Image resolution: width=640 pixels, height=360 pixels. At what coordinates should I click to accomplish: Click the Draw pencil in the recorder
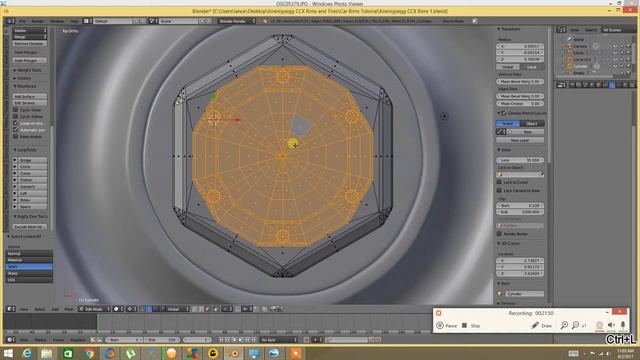click(535, 325)
